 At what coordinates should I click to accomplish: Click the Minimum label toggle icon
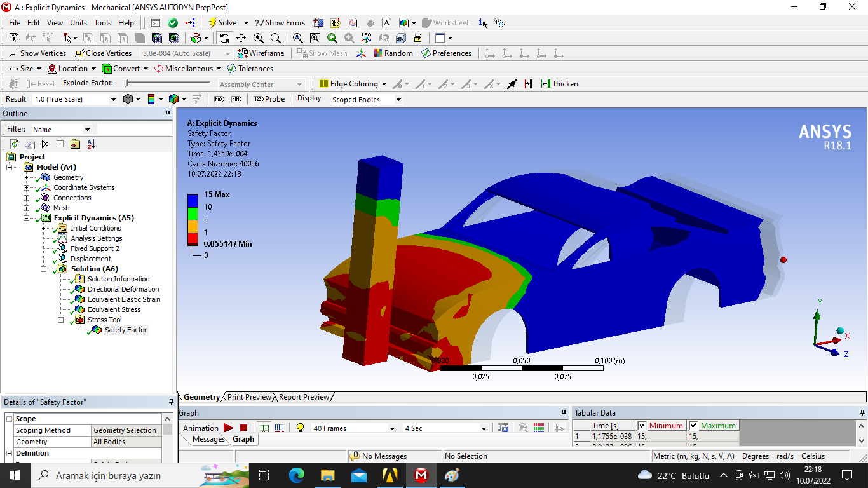click(236, 99)
